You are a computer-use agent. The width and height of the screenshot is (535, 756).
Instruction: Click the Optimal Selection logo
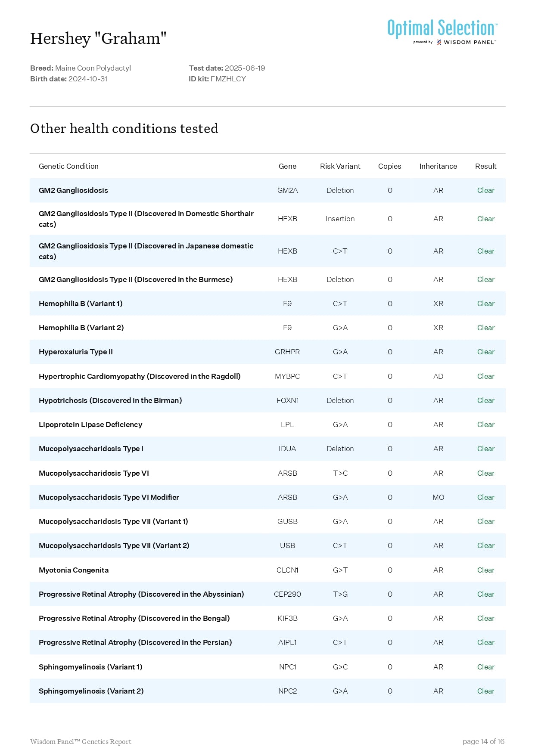tap(442, 28)
